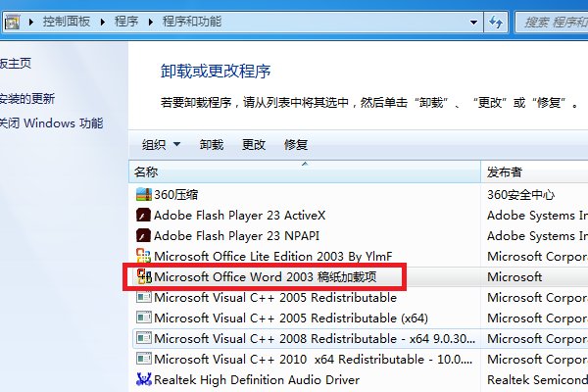
Task: Click publisher 360安全中心 cell
Action: tap(521, 195)
